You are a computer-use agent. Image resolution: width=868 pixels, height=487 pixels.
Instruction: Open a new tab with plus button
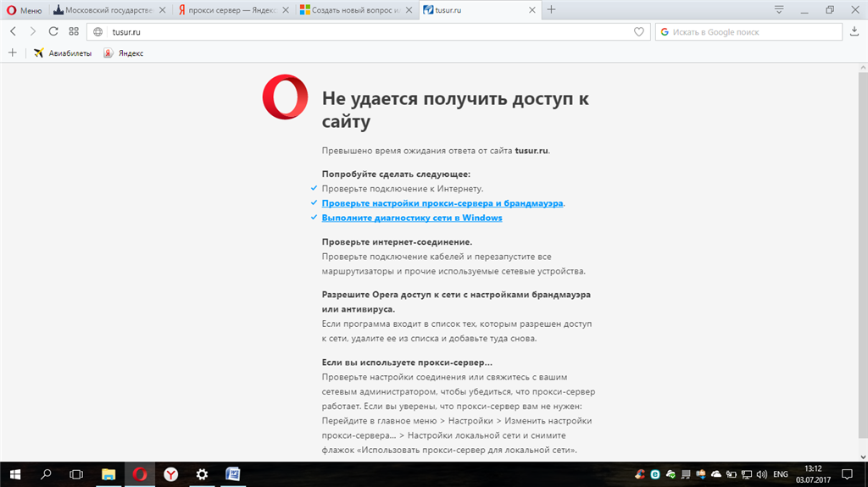click(x=551, y=9)
